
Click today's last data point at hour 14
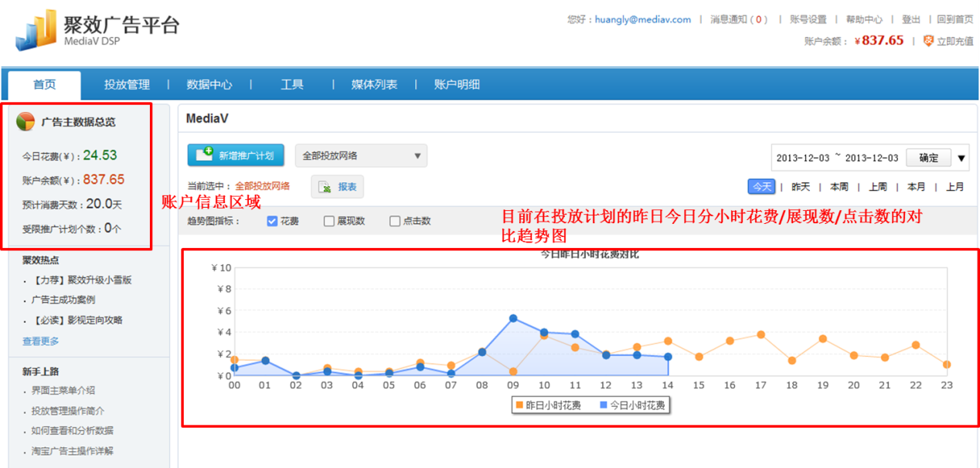[x=668, y=357]
